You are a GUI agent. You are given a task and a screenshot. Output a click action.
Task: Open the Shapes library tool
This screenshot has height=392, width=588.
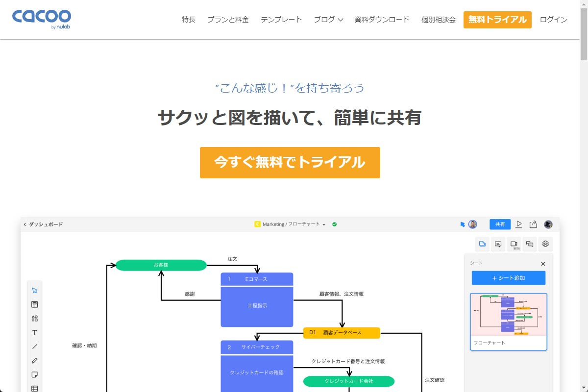(x=35, y=318)
